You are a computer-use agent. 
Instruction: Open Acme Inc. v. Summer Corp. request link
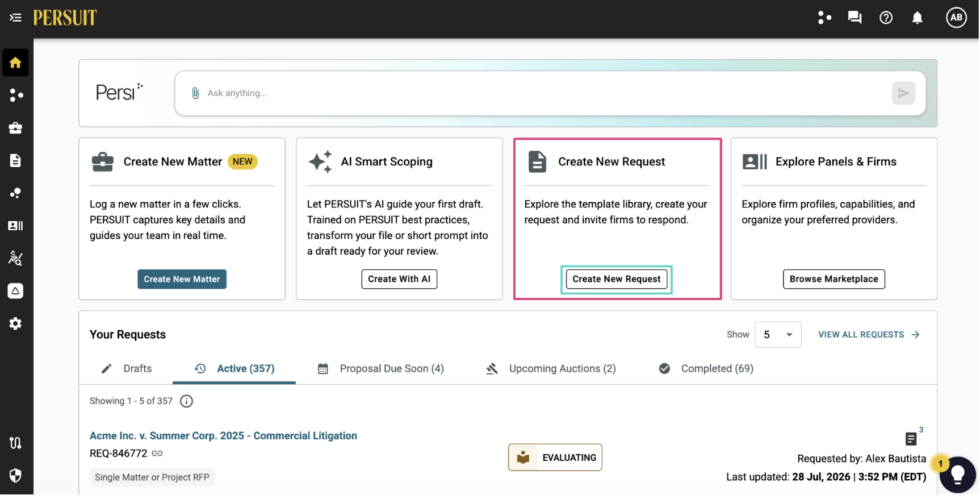(223, 436)
